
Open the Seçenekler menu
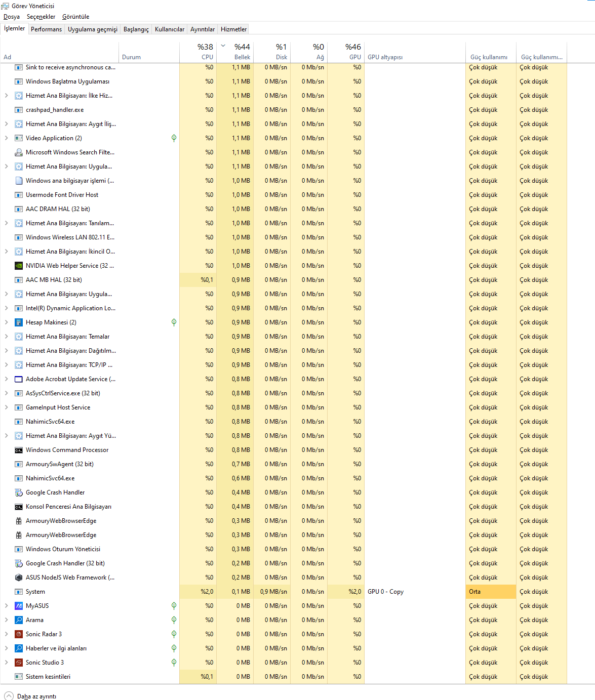(41, 17)
